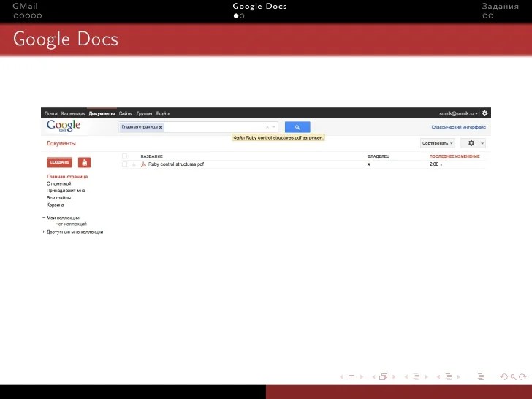The height and width of the screenshot is (399, 532).
Task: Open the search options arrow in search box
Action: point(273,127)
